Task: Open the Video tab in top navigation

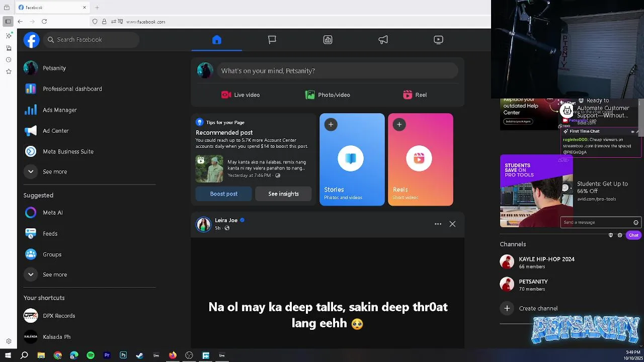Action: [x=438, y=40]
